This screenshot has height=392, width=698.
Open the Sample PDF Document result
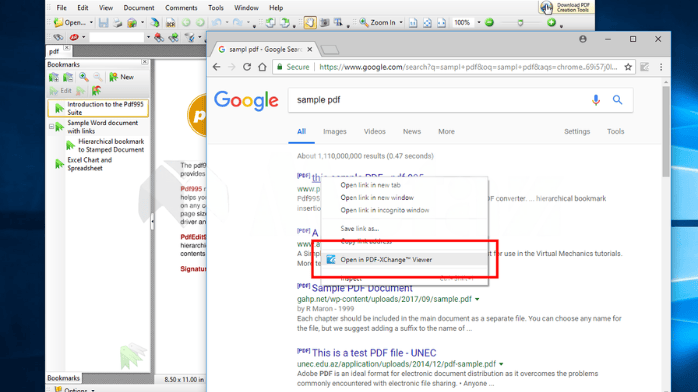coord(362,288)
